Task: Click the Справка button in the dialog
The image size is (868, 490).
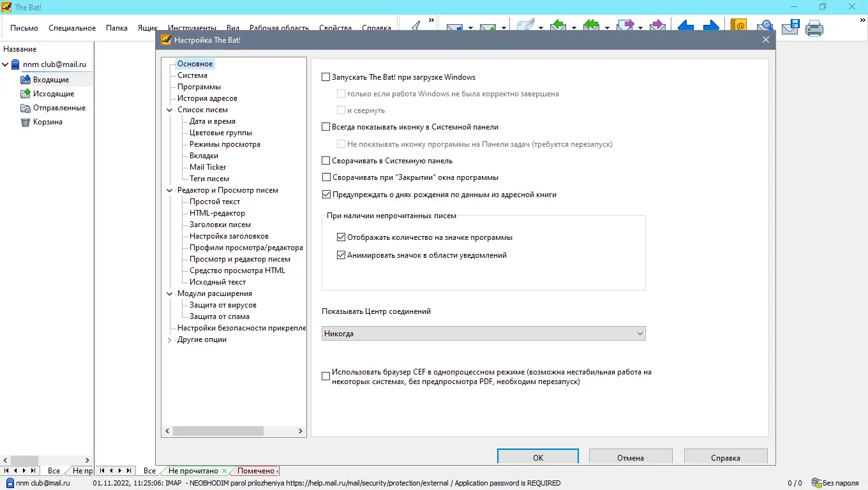Action: point(726,457)
